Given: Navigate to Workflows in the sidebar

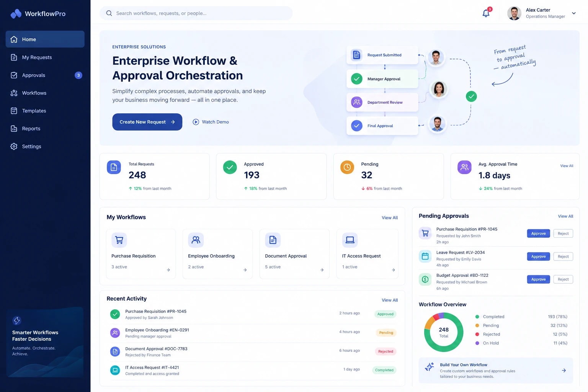Looking at the screenshot, I should (45, 93).
